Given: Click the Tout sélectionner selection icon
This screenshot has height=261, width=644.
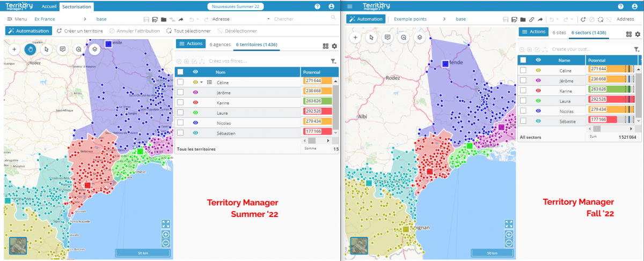Looking at the screenshot, I should point(170,31).
